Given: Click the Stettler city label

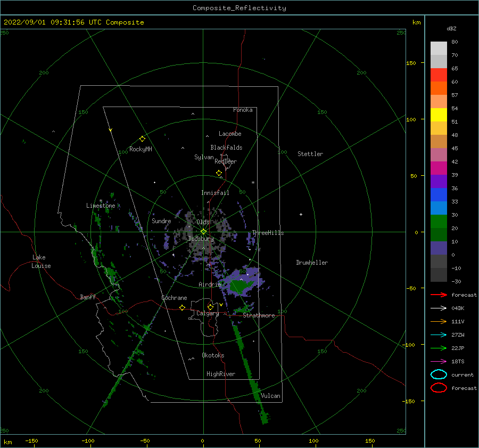Looking at the screenshot, I should coord(310,154).
